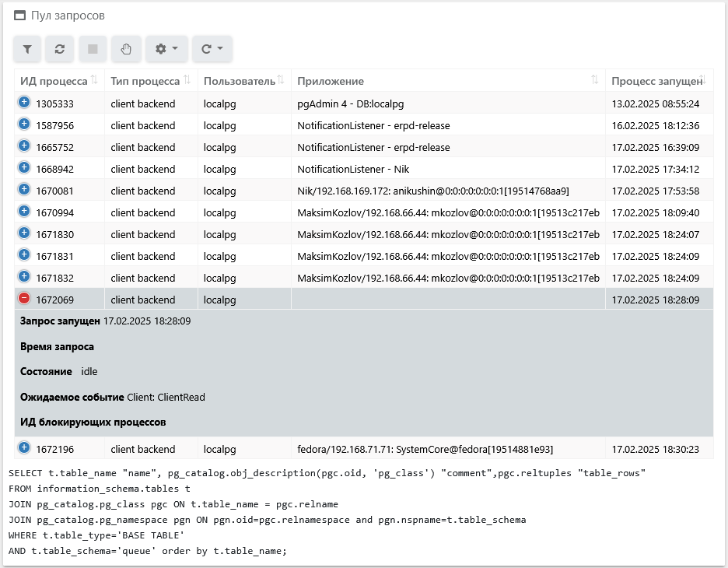Collapse details of process 1672069
728x568 pixels.
pyautogui.click(x=24, y=299)
